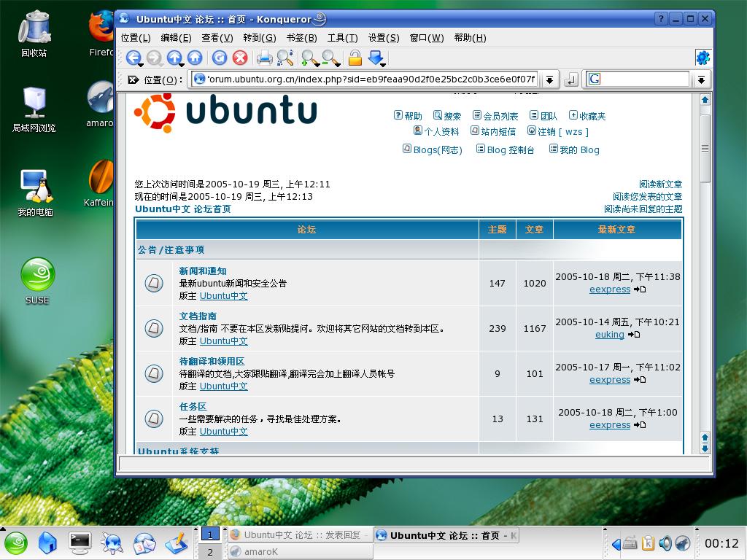
Task: Open the 编辑(E) menu
Action: click(x=177, y=38)
